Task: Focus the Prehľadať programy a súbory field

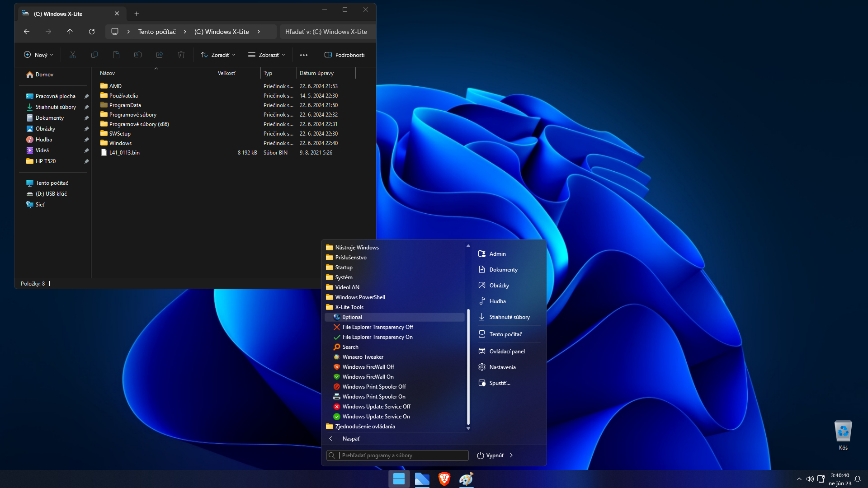Action: tap(398, 455)
